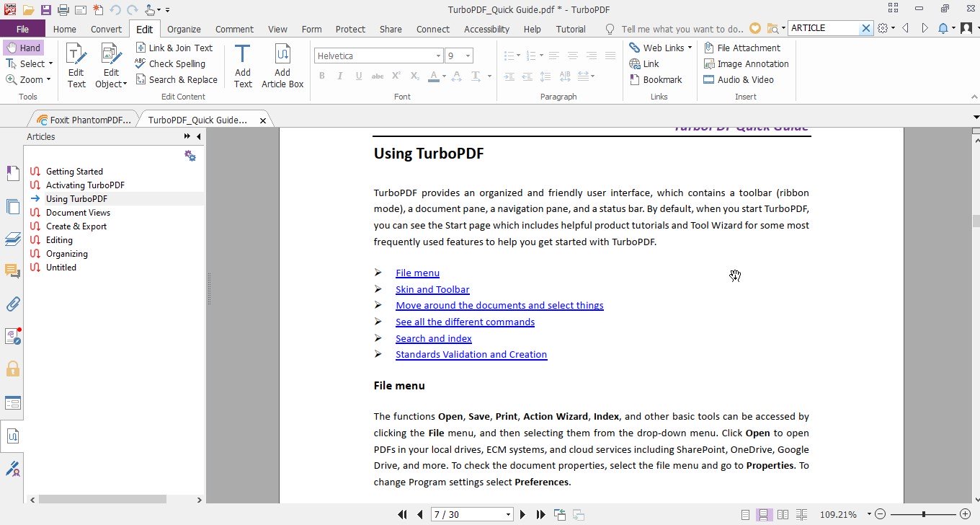Open notifications bell
Screen dimensions: 980x525
[943, 29]
